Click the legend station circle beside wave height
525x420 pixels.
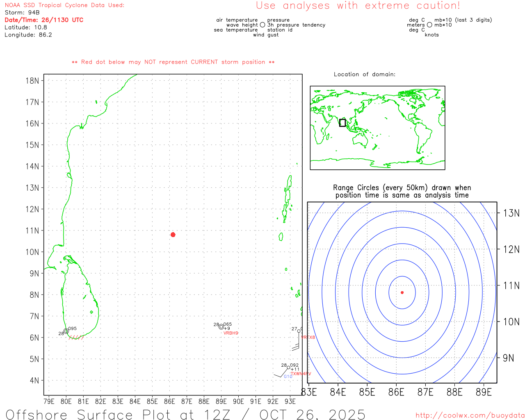262,25
